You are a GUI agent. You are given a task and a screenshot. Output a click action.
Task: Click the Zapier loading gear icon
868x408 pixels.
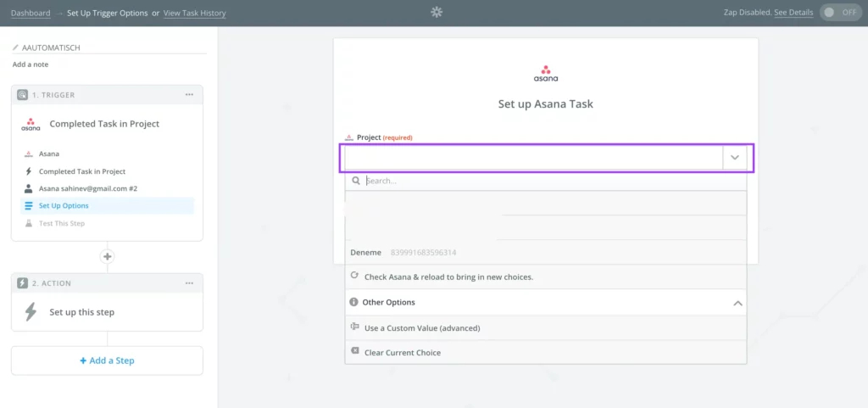[437, 12]
